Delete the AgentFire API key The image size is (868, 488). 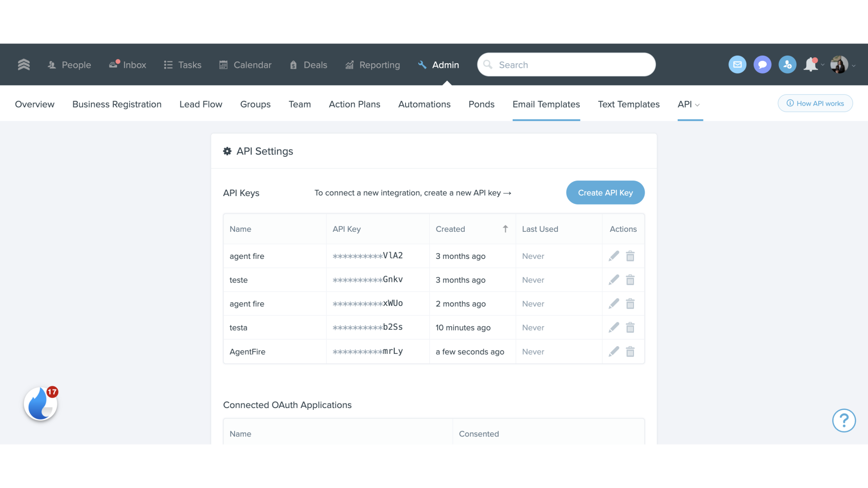point(630,352)
